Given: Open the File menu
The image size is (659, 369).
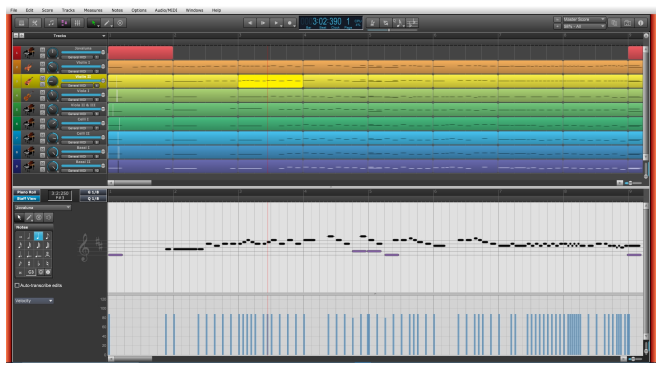Looking at the screenshot, I should click(x=14, y=10).
